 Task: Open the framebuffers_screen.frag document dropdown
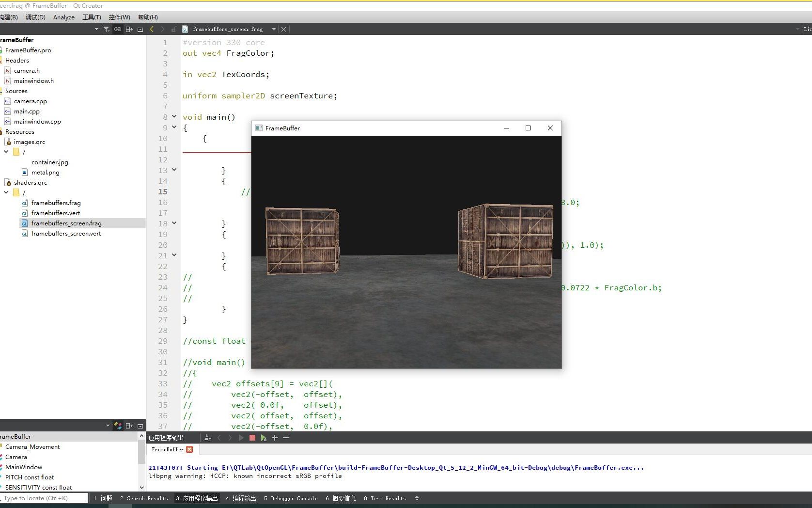coord(274,29)
